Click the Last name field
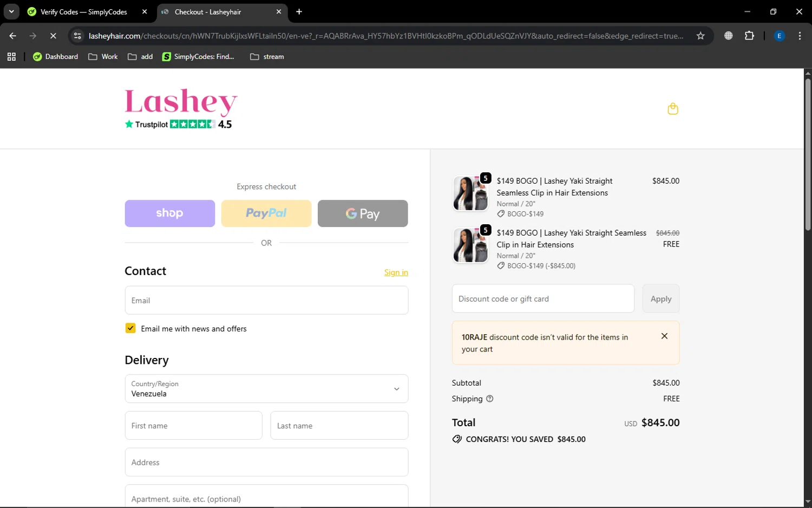 [x=339, y=426]
